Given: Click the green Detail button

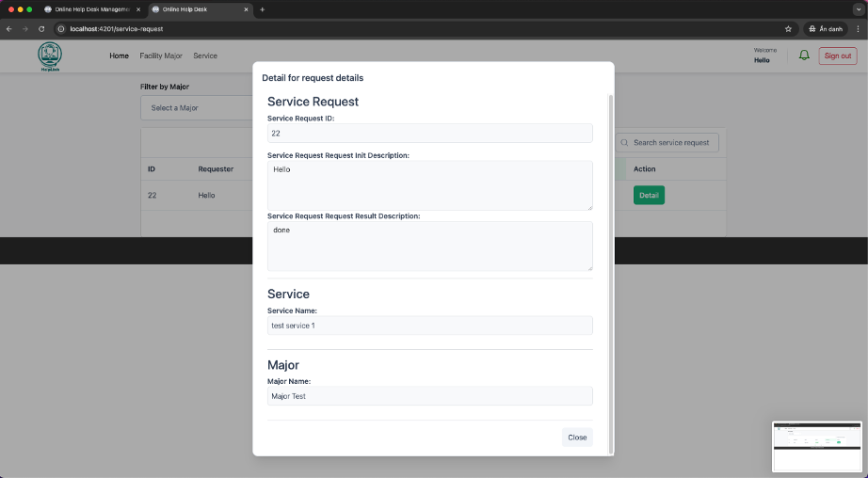Looking at the screenshot, I should point(649,196).
